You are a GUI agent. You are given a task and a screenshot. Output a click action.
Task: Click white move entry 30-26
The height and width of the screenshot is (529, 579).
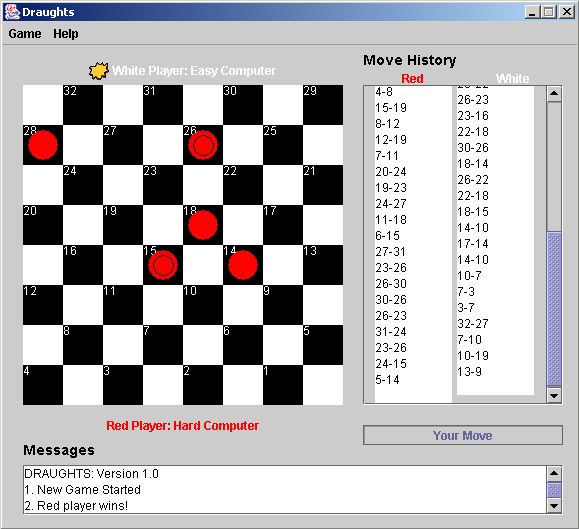(473, 147)
